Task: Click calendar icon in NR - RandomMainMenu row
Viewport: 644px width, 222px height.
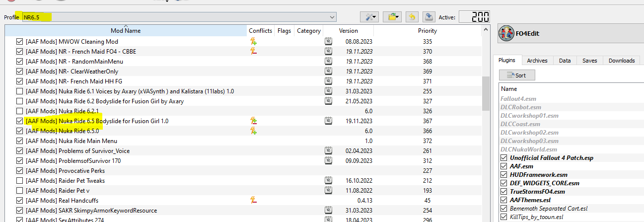Action: [328, 61]
